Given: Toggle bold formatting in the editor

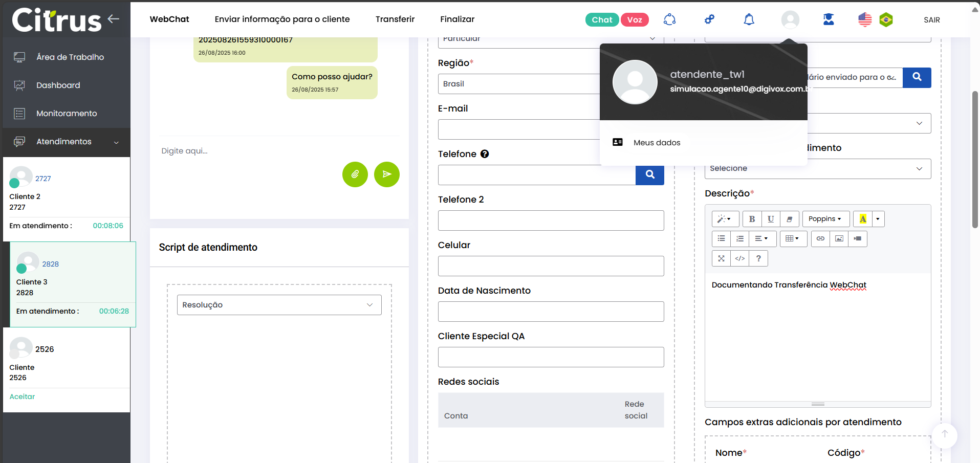Looking at the screenshot, I should 752,219.
